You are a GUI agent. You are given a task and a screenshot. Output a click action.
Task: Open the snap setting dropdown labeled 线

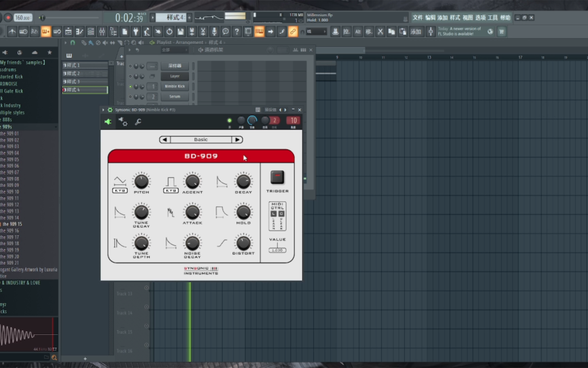pos(316,32)
